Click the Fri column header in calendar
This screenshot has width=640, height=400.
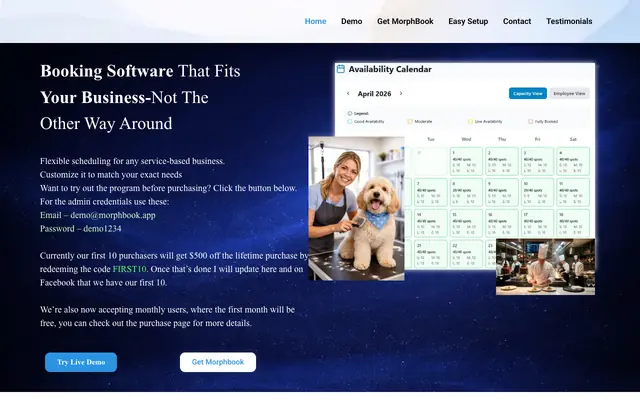point(538,139)
